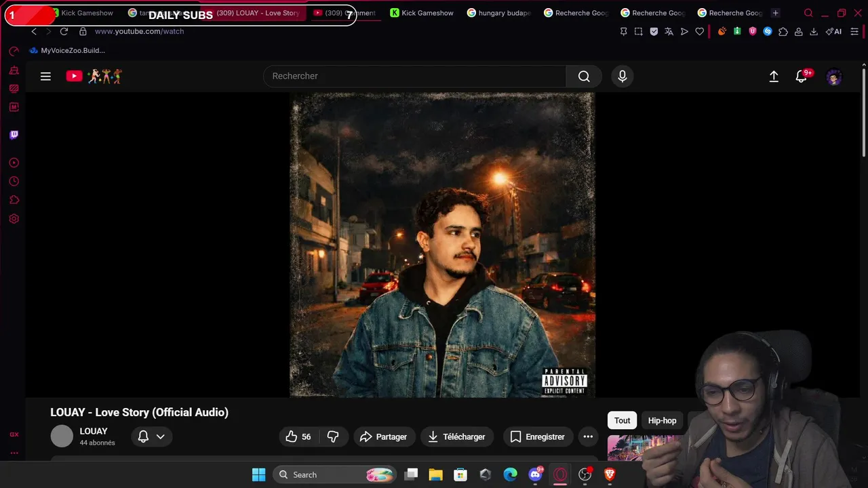Open File Explorer from taskbar
The image size is (868, 488).
[435, 474]
